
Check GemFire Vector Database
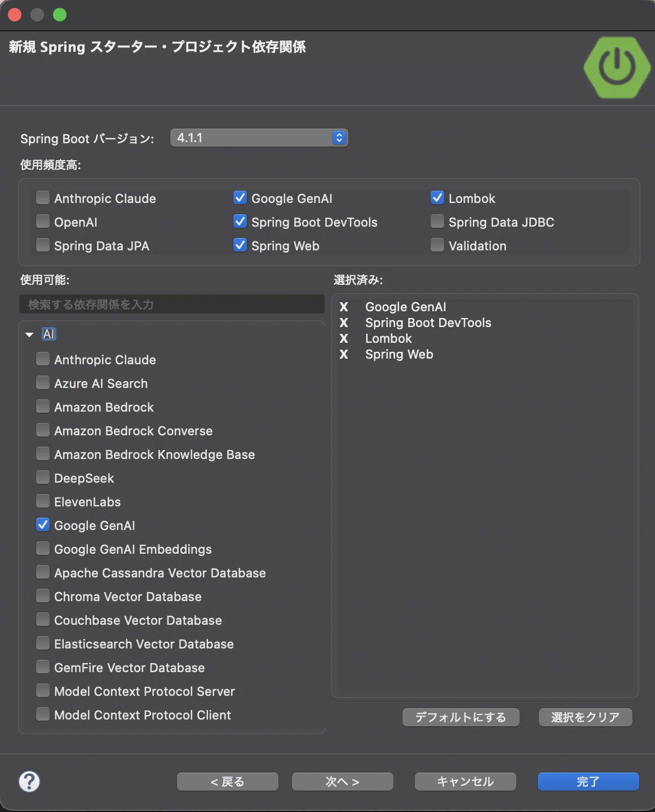click(x=43, y=667)
